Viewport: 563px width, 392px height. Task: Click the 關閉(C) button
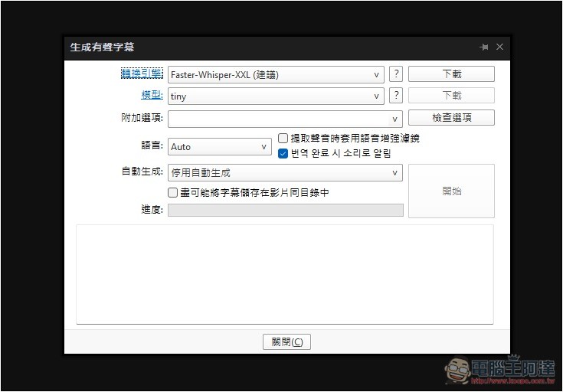click(x=286, y=341)
